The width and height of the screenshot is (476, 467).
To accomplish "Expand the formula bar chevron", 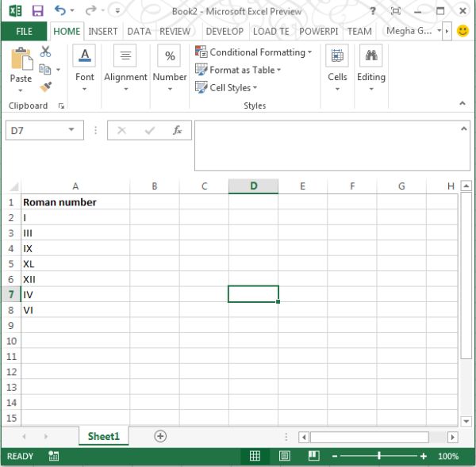I will (464, 128).
